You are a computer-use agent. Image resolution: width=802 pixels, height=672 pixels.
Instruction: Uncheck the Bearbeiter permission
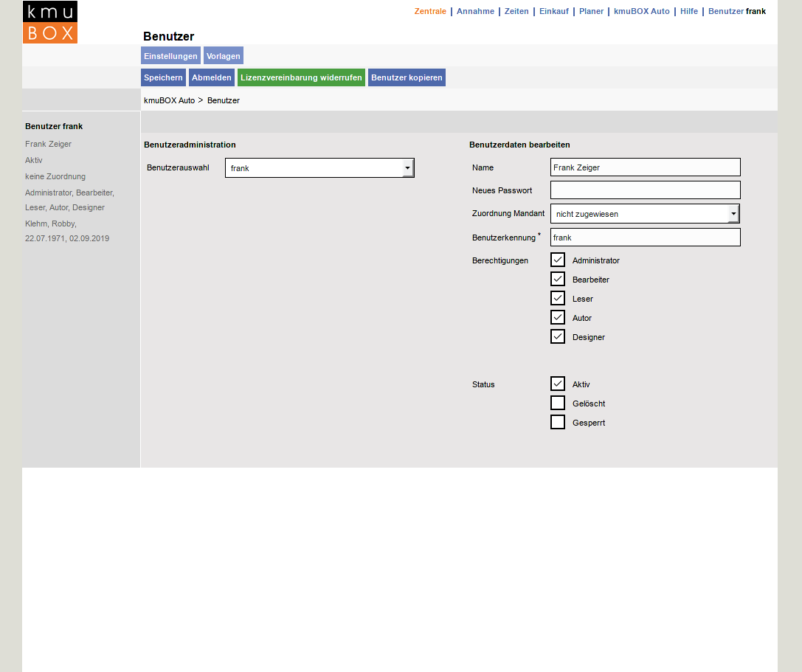coord(558,279)
